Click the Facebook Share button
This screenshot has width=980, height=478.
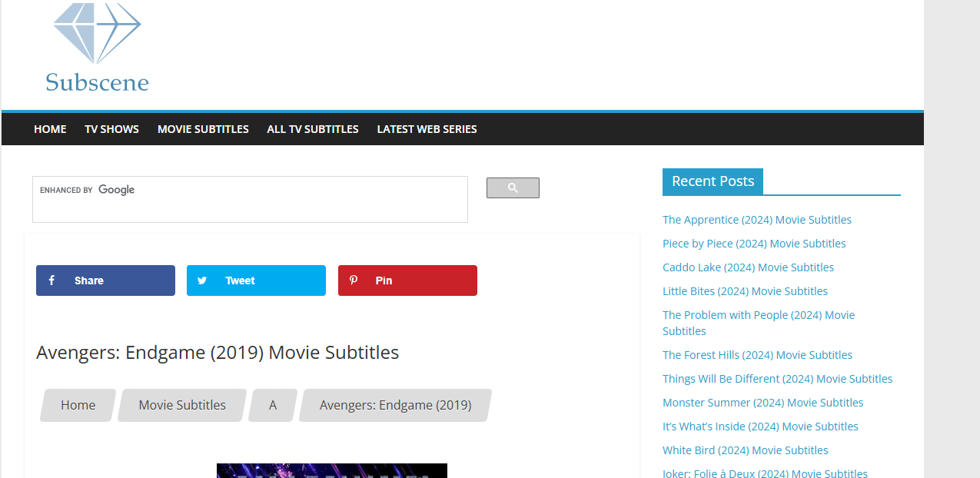(x=105, y=280)
